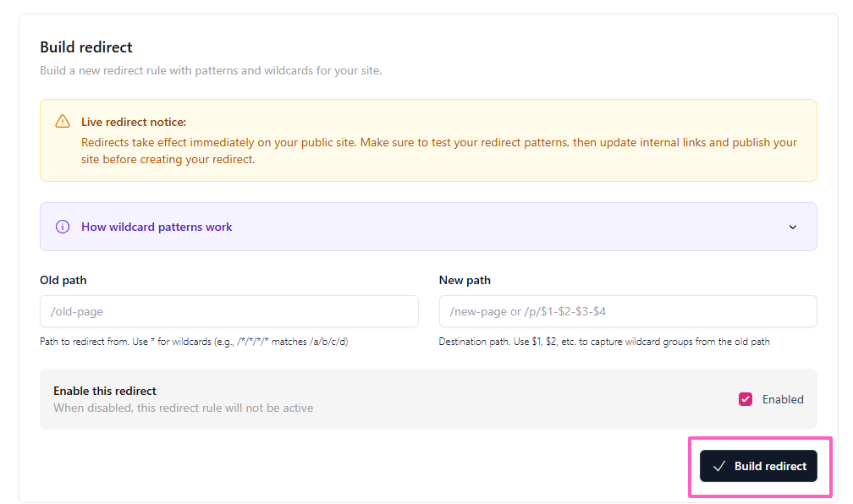Focus the New path input field
Image resolution: width=853 pixels, height=504 pixels.
coord(627,311)
